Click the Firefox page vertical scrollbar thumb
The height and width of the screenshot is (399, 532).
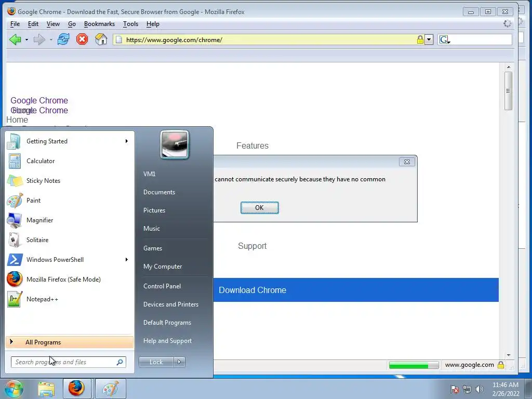click(508, 91)
